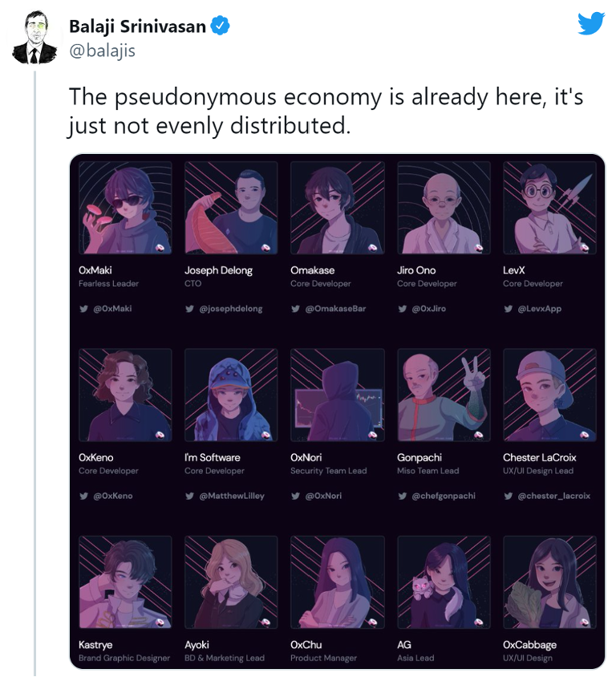Click the Twitter icon beside @OmakaseBar
The height and width of the screenshot is (677, 616).
pos(295,309)
